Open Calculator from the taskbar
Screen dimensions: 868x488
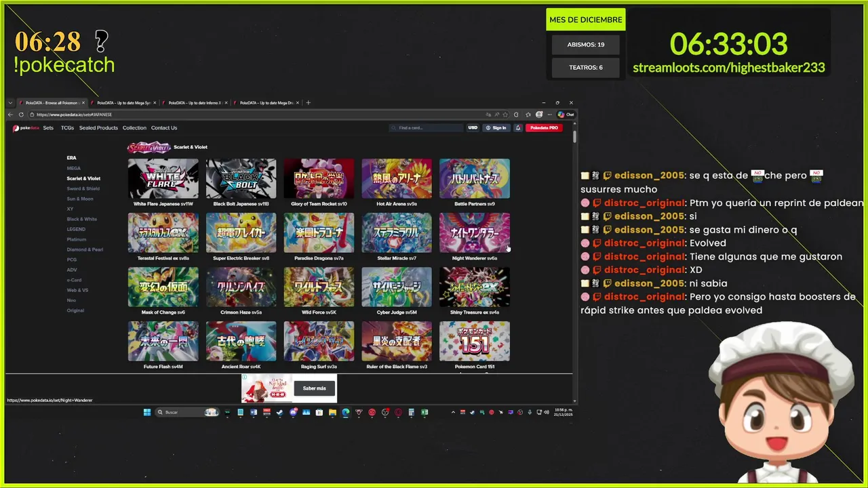click(x=411, y=412)
